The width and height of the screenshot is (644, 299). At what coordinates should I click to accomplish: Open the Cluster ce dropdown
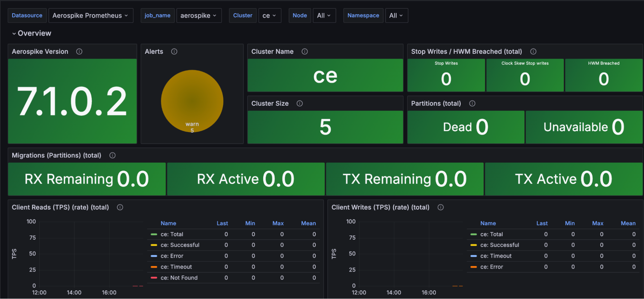coord(270,15)
